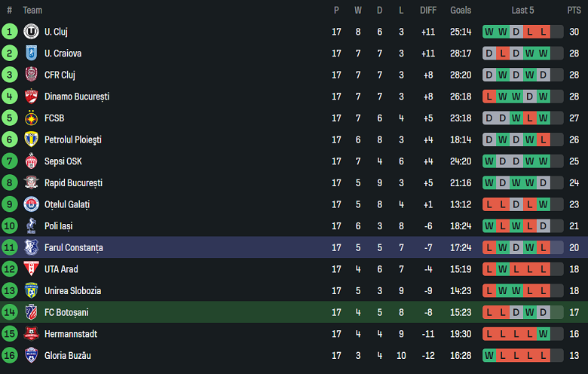
Task: Click the UTA Arad club badge
Action: tap(31, 269)
